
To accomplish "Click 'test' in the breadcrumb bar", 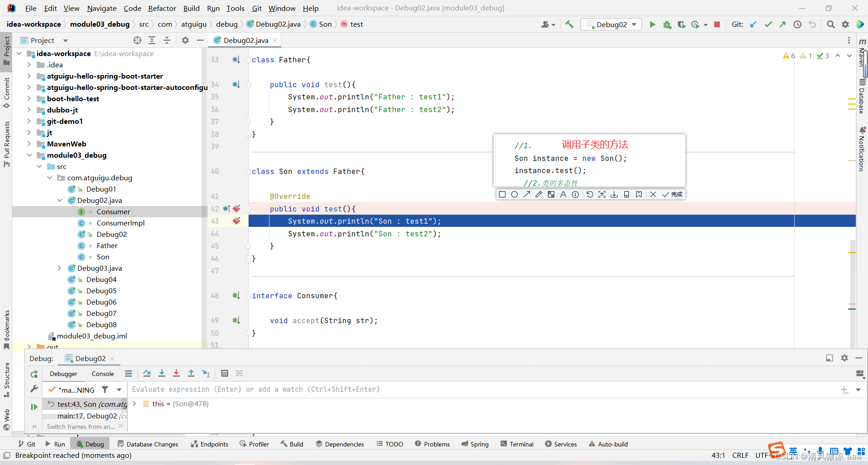I will pos(356,24).
